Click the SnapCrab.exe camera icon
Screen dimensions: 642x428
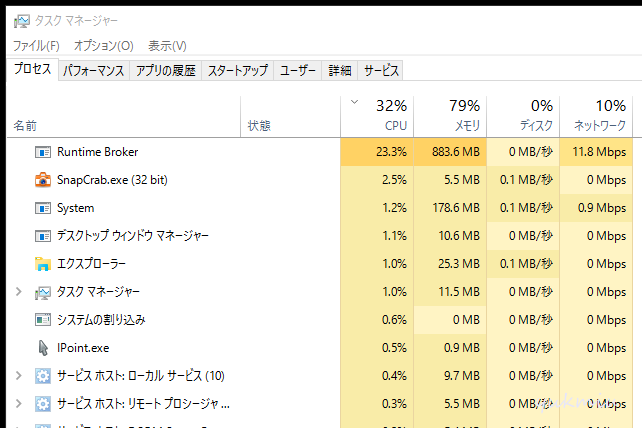[43, 180]
